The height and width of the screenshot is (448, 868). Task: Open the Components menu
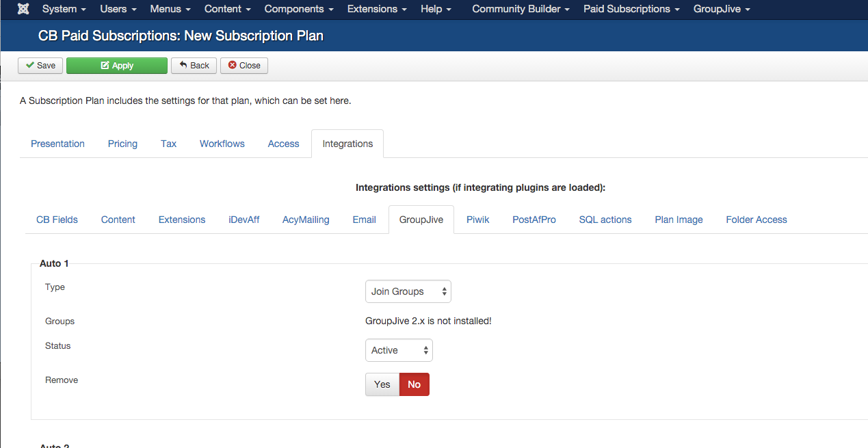299,9
